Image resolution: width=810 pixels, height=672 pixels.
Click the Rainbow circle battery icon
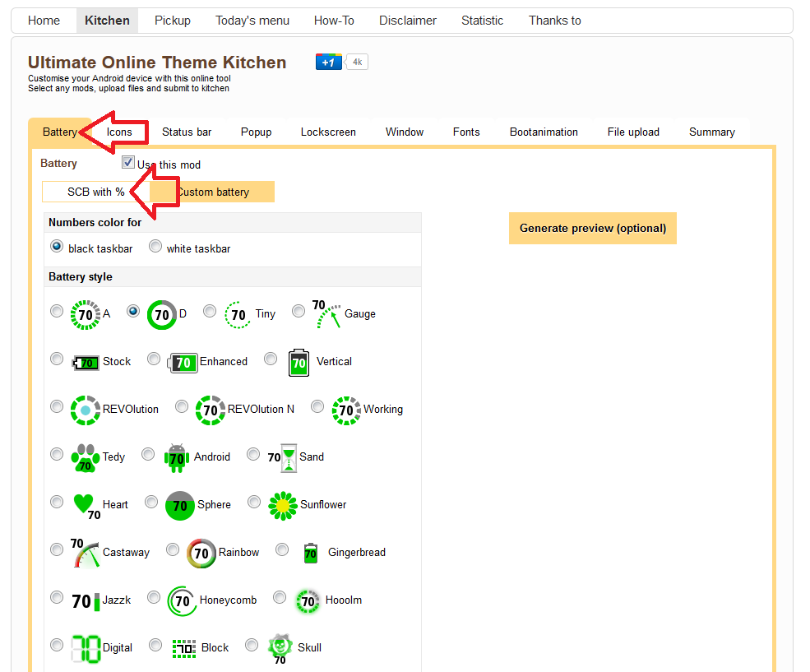(201, 554)
